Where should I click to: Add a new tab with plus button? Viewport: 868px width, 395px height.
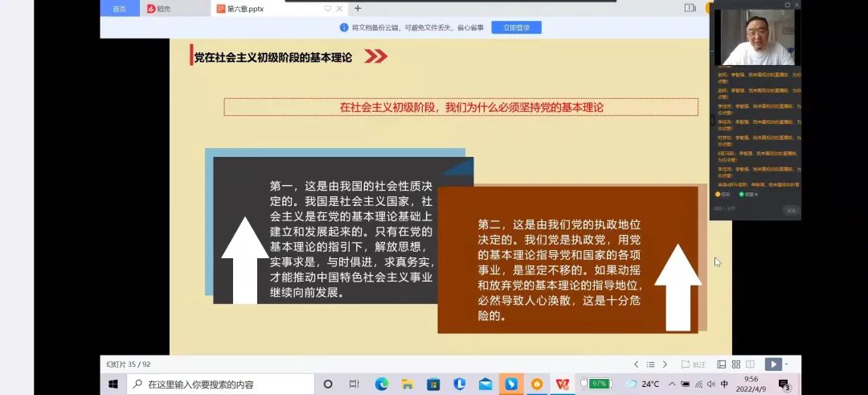click(358, 9)
